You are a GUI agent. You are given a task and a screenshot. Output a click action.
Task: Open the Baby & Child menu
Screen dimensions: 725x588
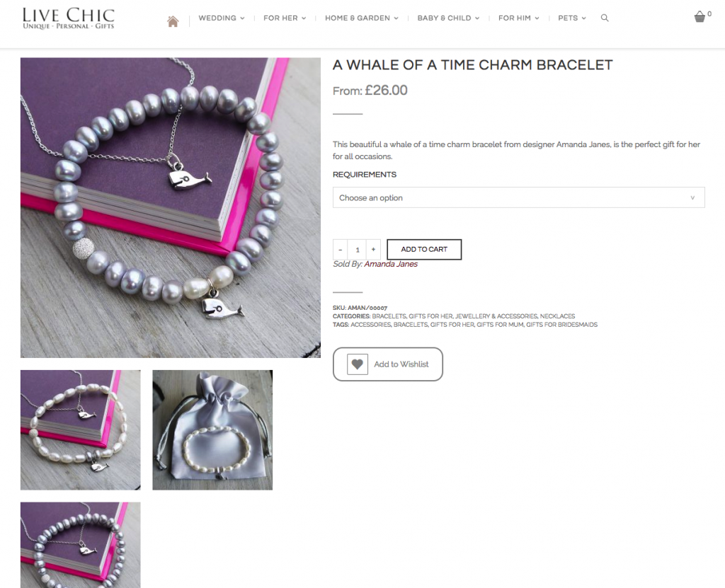(x=448, y=18)
